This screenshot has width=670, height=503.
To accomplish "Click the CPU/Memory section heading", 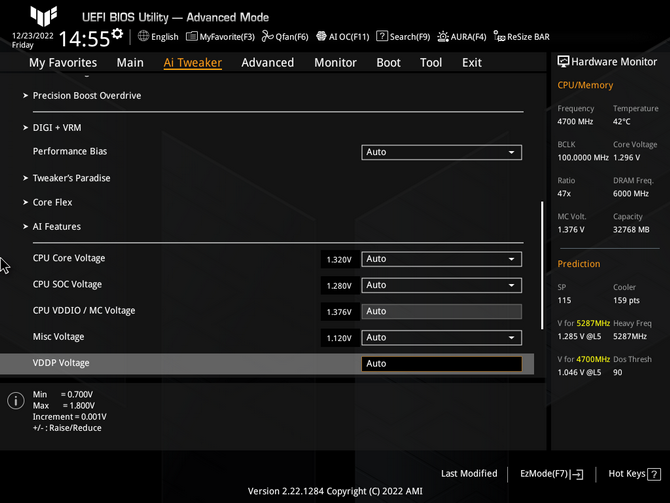I will pos(585,85).
